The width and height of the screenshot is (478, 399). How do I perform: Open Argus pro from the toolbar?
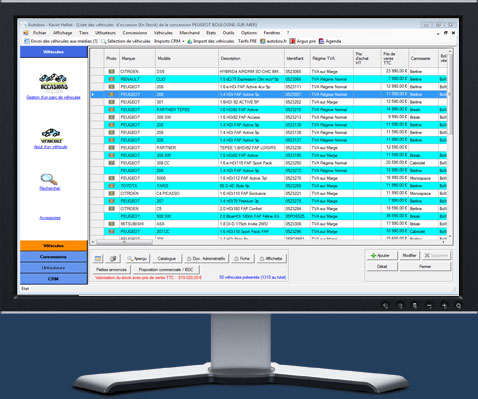302,41
